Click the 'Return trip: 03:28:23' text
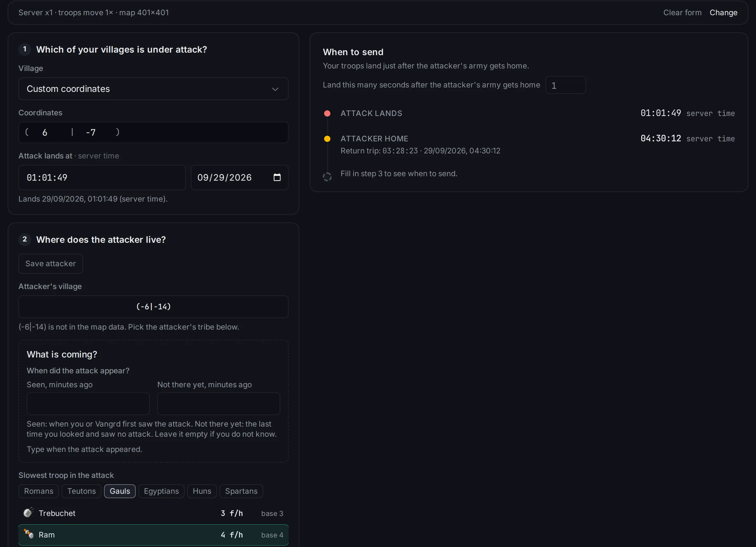756x547 pixels. tap(379, 151)
